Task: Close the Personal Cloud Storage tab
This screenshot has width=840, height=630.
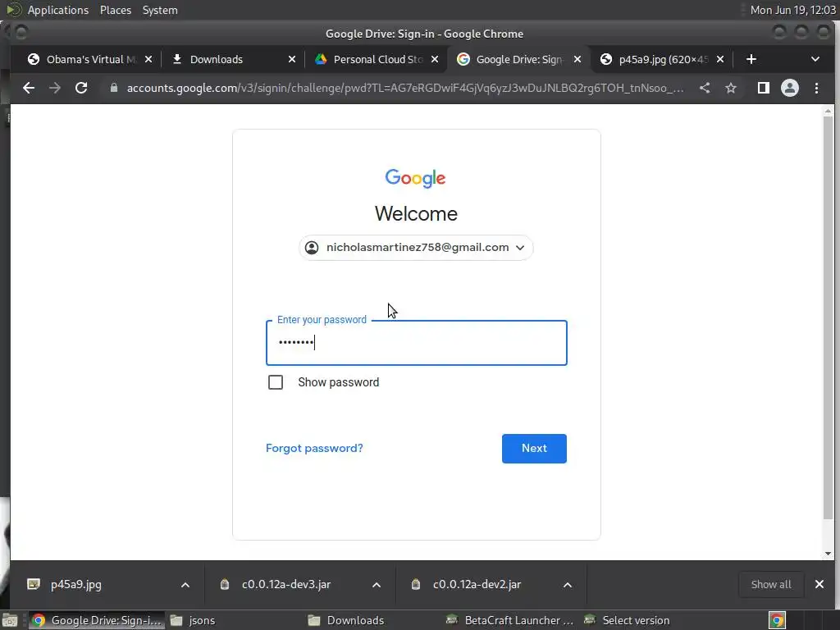Action: tap(435, 59)
